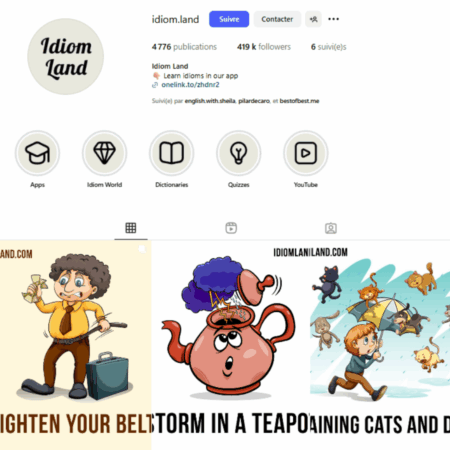Click the Contacter button
450x450 pixels.
[x=277, y=19]
